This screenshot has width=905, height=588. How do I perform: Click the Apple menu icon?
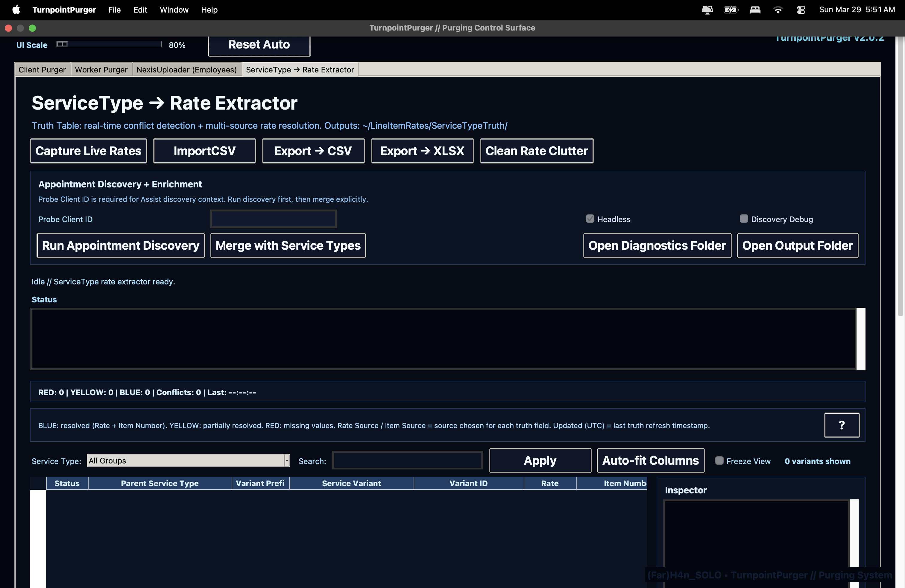click(16, 10)
